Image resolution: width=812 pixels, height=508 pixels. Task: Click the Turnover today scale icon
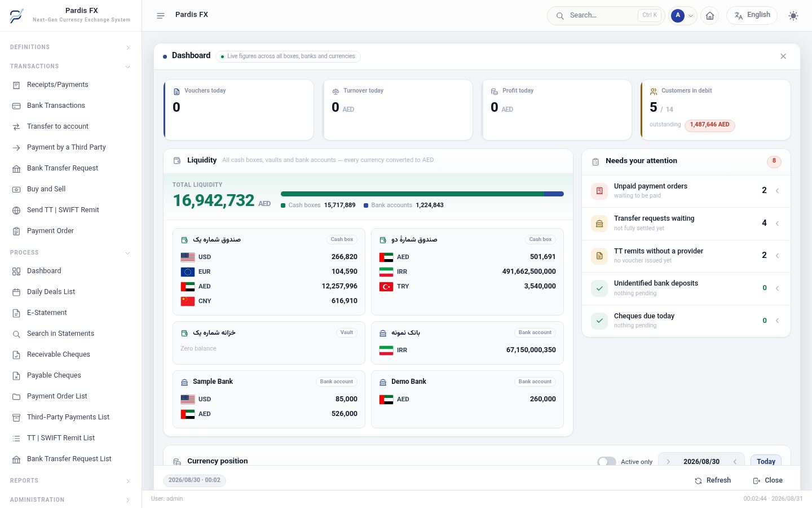point(336,91)
